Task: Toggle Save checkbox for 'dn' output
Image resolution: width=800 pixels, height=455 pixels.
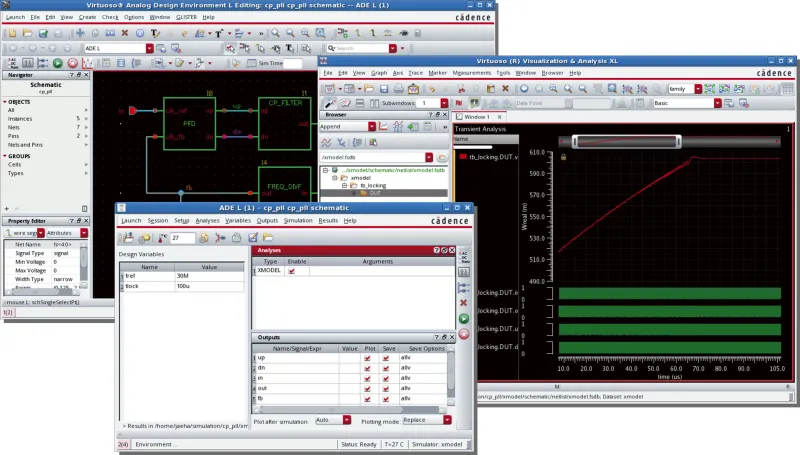Action: click(386, 368)
